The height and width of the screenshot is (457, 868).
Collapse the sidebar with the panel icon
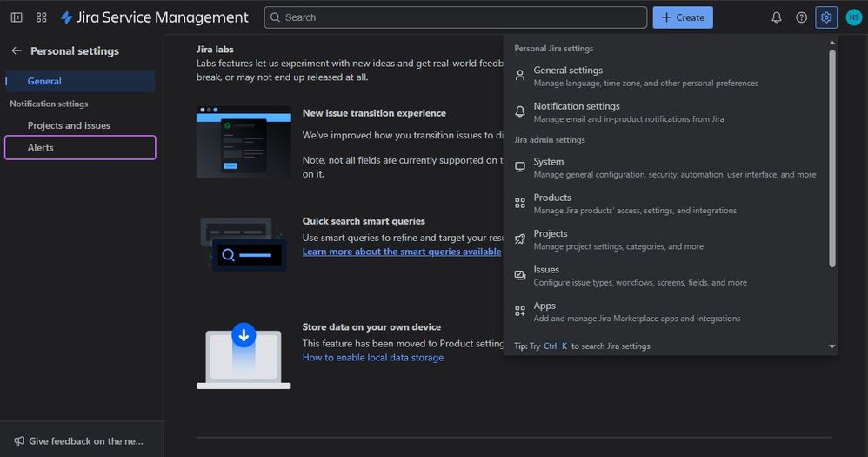click(x=17, y=17)
